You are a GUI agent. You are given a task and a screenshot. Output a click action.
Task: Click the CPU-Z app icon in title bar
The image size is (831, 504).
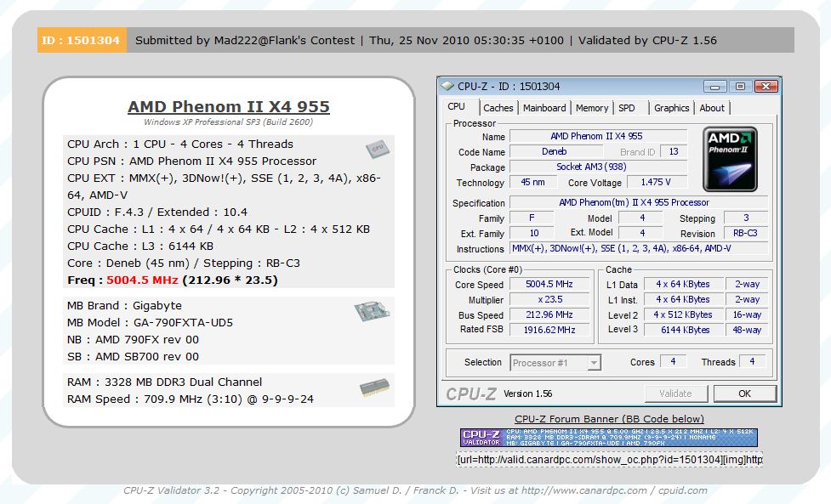pos(448,86)
